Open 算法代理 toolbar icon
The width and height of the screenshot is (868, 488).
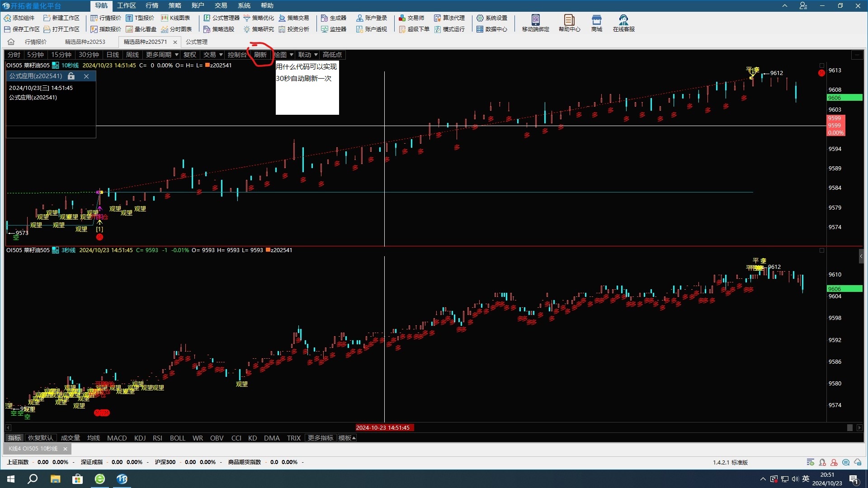(438, 18)
